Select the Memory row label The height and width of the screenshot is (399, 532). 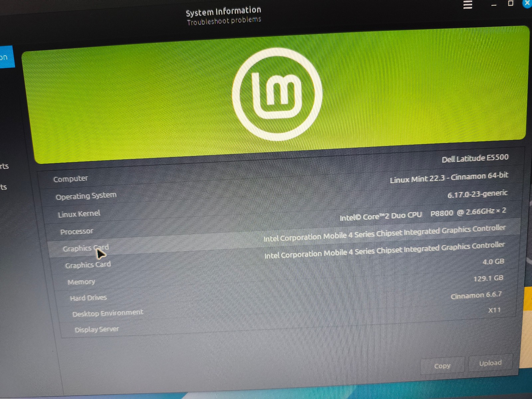point(81,282)
